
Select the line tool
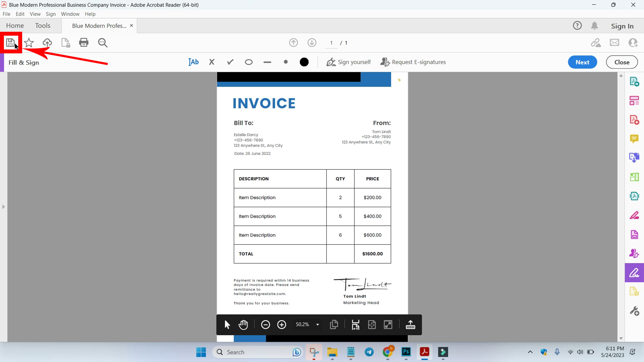point(267,62)
